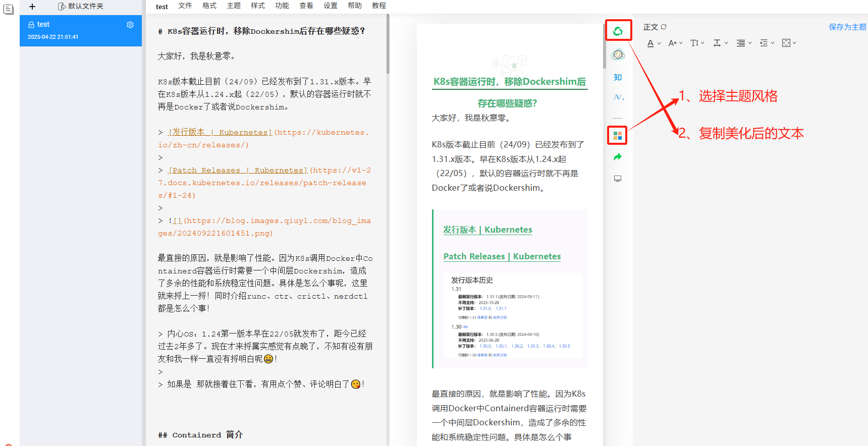Switch to desktop preview with the monitor icon
The width and height of the screenshot is (868, 446).
(618, 179)
